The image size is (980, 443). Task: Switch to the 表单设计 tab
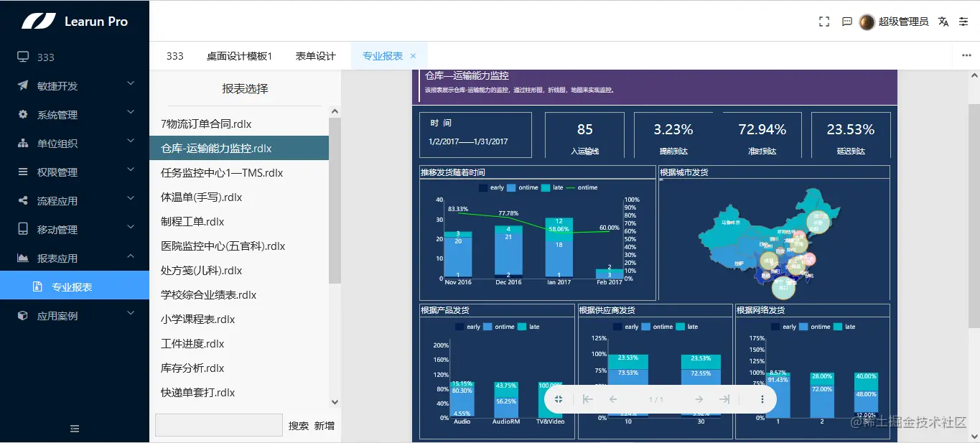point(314,55)
